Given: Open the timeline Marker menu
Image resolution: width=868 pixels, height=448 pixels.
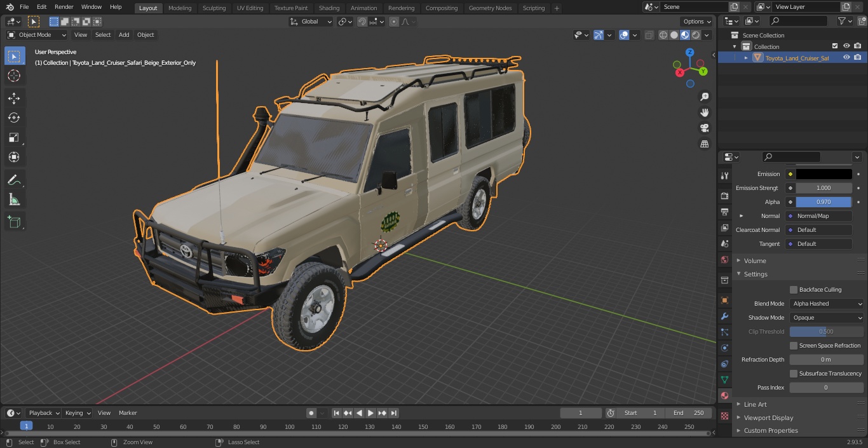Looking at the screenshot, I should [x=128, y=413].
